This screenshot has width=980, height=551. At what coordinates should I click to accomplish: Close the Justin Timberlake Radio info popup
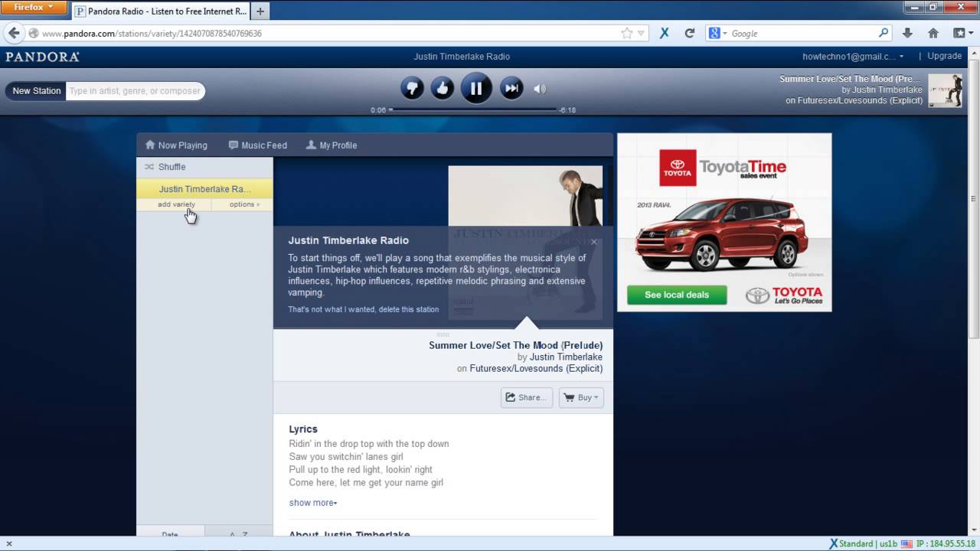click(x=593, y=242)
